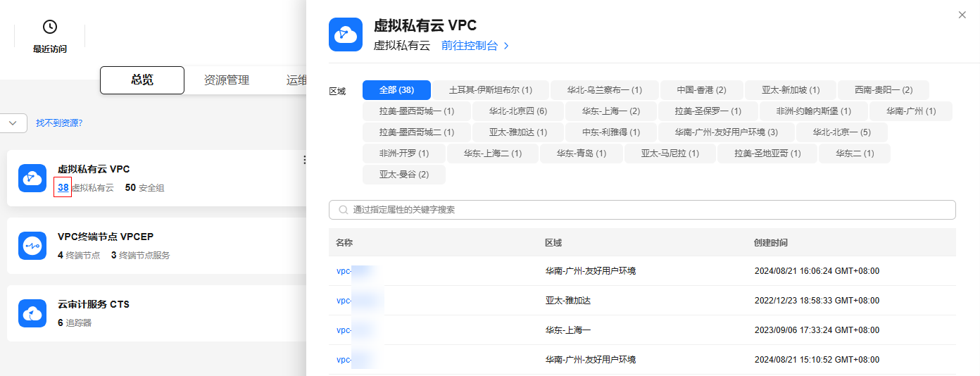Click the VPC cloud icon in panel header
The height and width of the screenshot is (376, 980).
[x=346, y=35]
